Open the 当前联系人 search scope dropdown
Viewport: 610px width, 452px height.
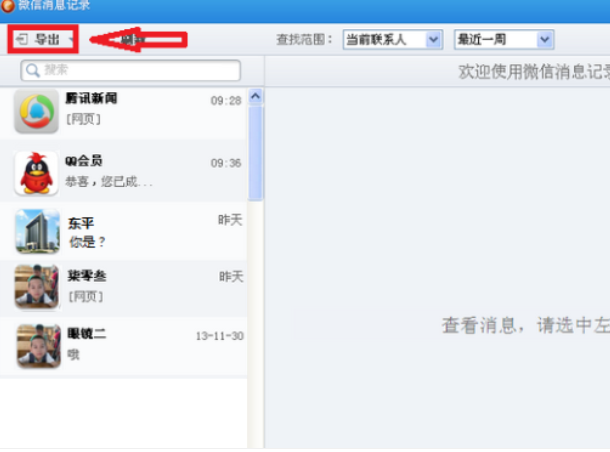click(x=393, y=39)
